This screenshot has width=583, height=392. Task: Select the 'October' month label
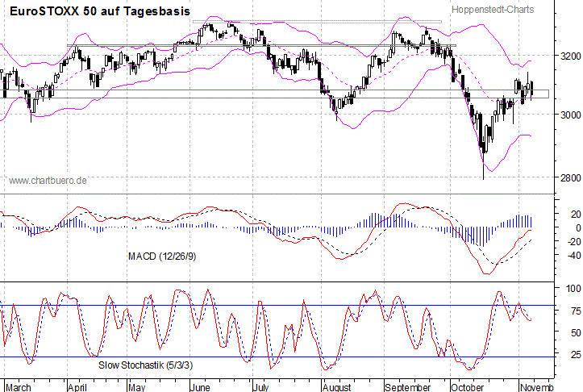pyautogui.click(x=468, y=387)
